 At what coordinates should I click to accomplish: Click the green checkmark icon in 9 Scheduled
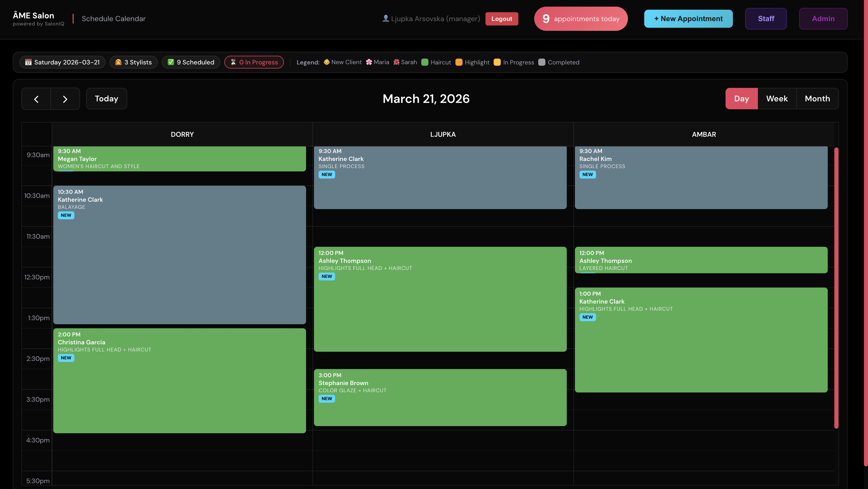[171, 62]
